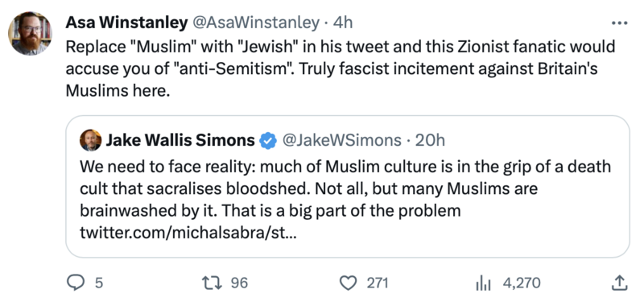
Task: Open the twitter.com/michalsabra link
Action: click(x=188, y=234)
